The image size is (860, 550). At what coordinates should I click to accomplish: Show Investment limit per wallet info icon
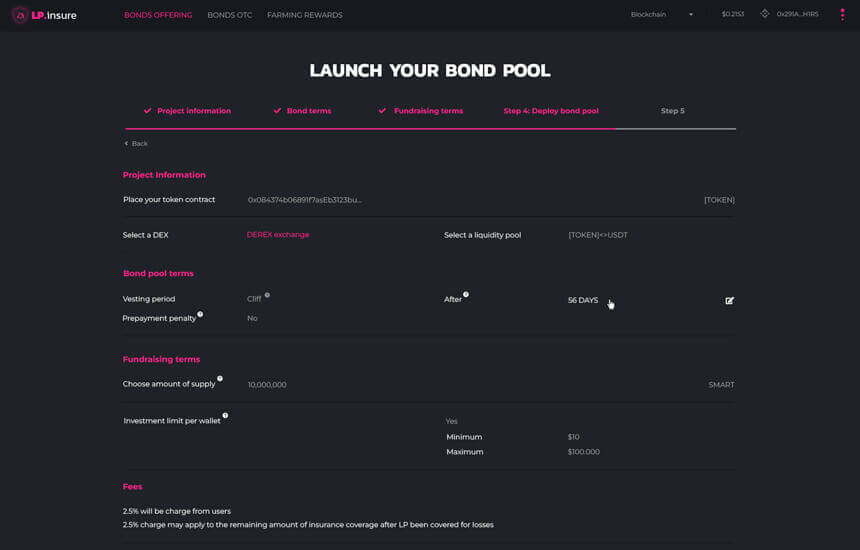point(225,416)
